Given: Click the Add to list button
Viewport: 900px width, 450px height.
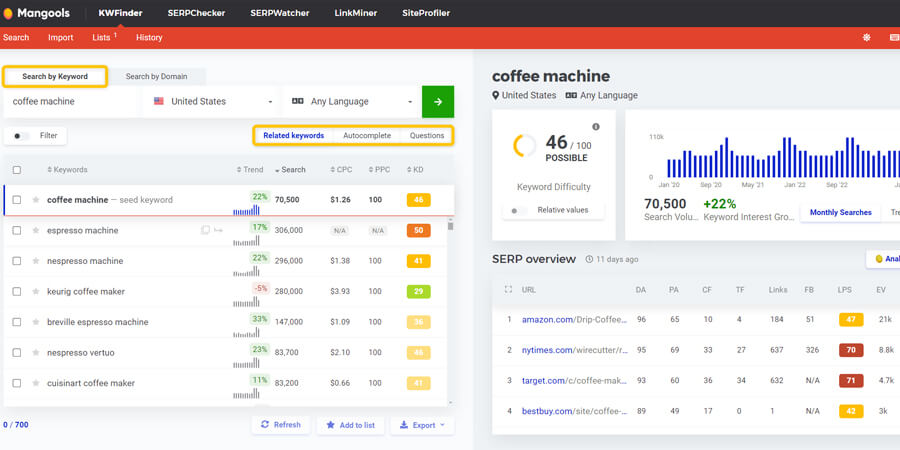Looking at the screenshot, I should tap(350, 425).
